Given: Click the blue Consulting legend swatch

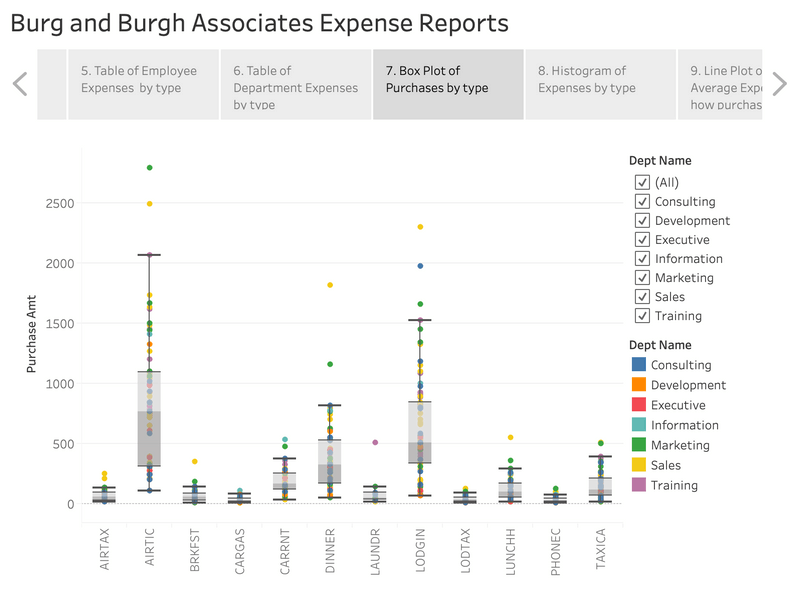Looking at the screenshot, I should pos(639,364).
